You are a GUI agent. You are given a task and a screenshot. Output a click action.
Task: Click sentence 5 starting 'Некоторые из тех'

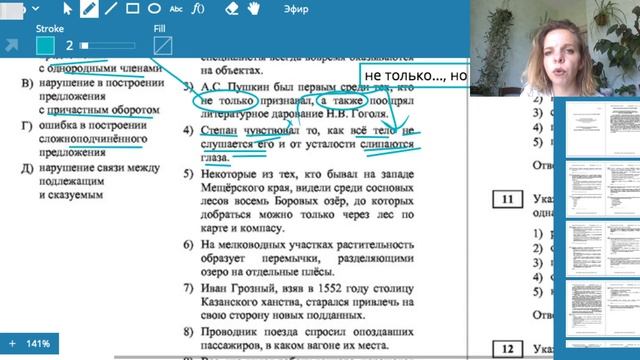(x=307, y=201)
